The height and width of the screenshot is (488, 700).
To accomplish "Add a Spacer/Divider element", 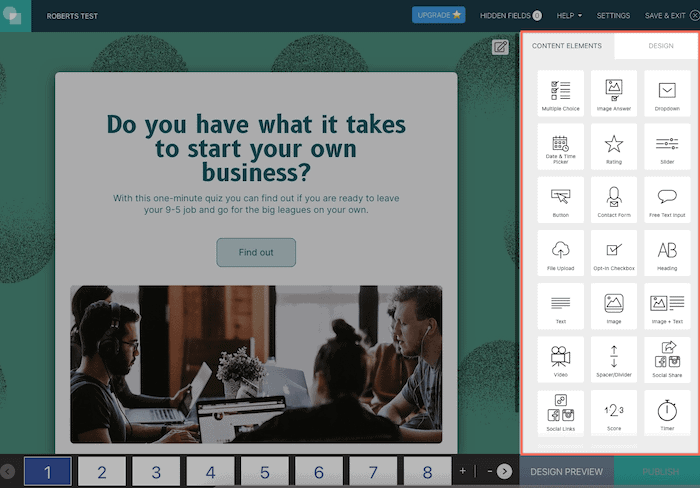I will click(614, 359).
